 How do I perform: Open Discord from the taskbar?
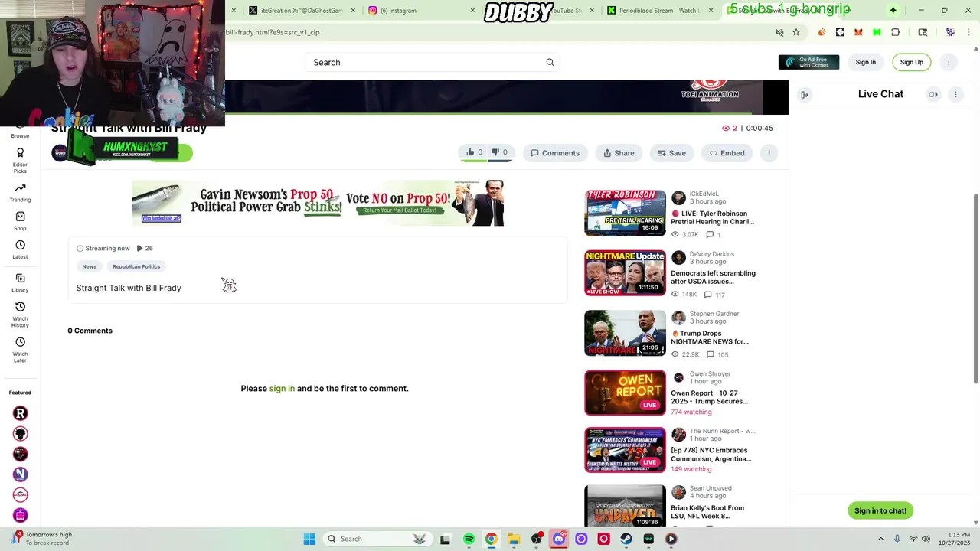(559, 539)
